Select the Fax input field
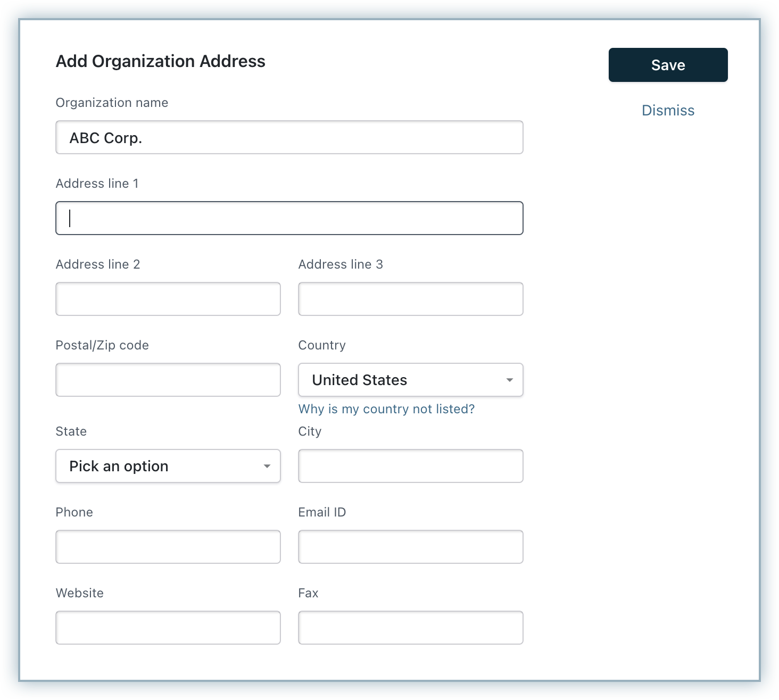This screenshot has width=779, height=700. (x=411, y=628)
